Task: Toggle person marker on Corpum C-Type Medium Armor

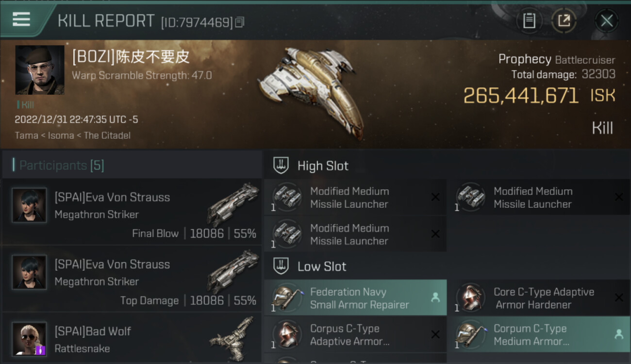Action: (x=619, y=334)
